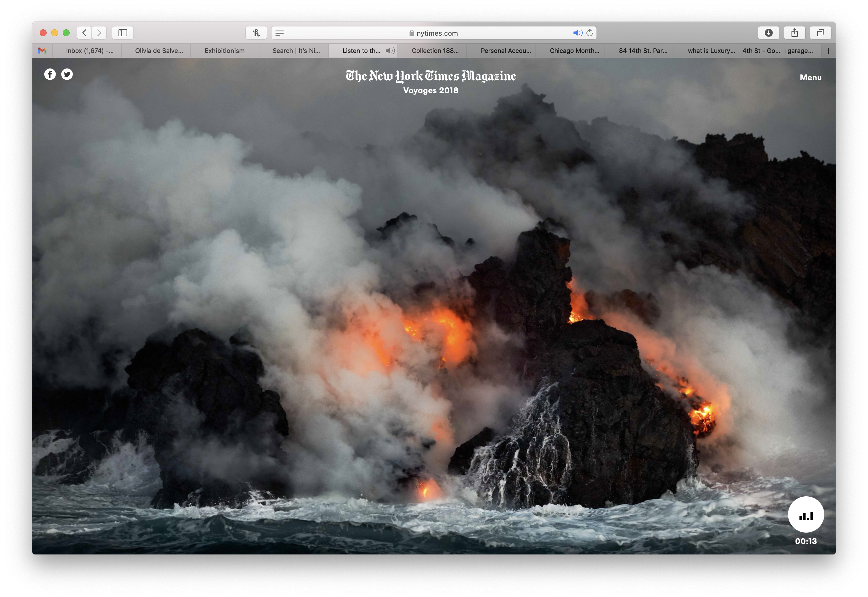
Task: Mute the Listen tab's speaker icon
Action: click(x=389, y=51)
